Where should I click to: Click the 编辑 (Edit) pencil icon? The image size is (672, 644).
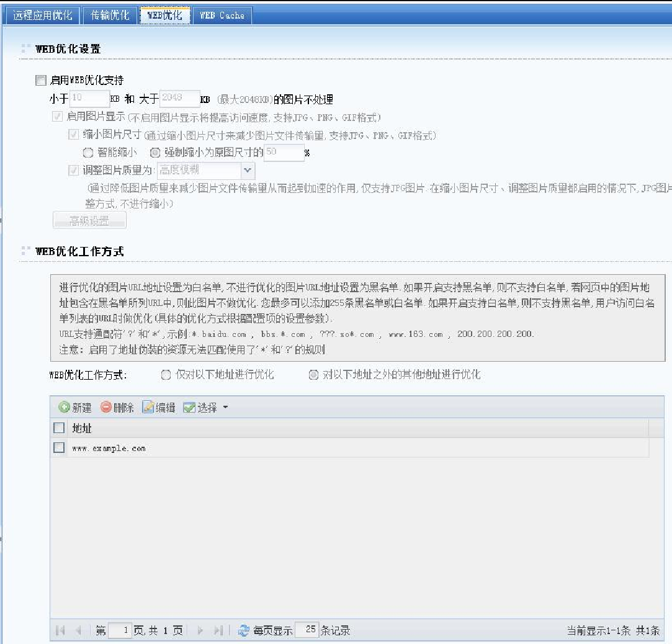tap(148, 408)
